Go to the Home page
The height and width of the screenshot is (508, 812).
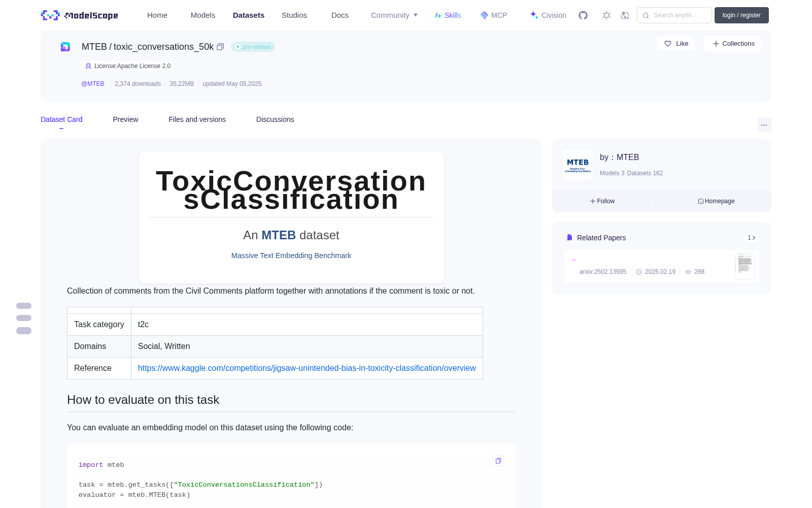pos(157,15)
